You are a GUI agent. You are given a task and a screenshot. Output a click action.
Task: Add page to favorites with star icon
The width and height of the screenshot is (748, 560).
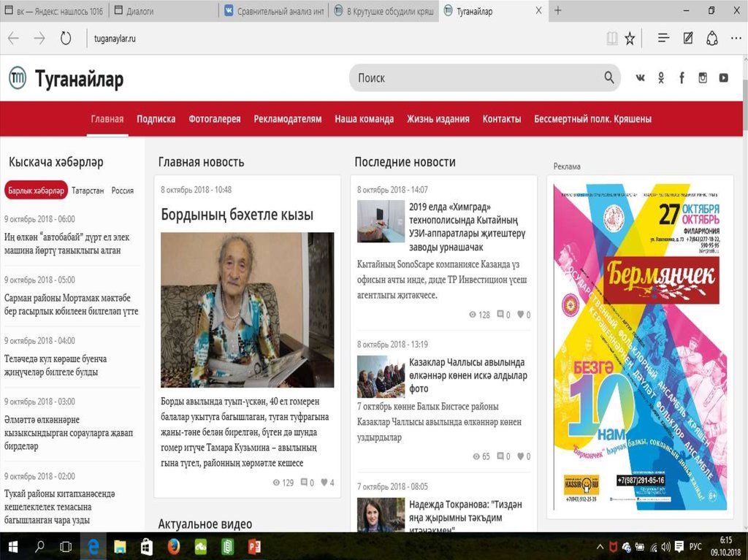point(630,39)
